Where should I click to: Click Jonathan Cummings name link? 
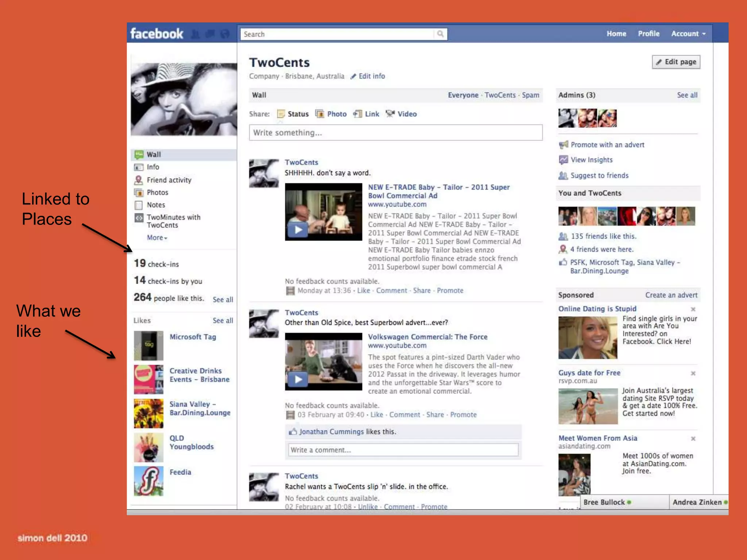tap(332, 432)
